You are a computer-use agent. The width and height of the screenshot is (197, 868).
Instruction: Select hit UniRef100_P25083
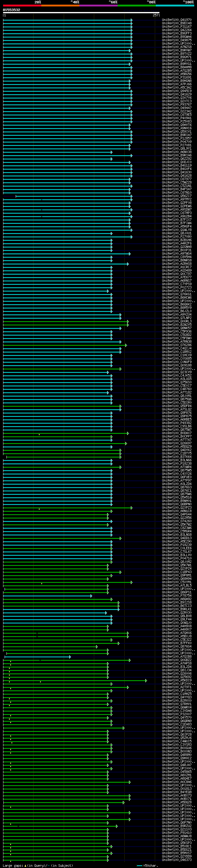click(x=177, y=121)
